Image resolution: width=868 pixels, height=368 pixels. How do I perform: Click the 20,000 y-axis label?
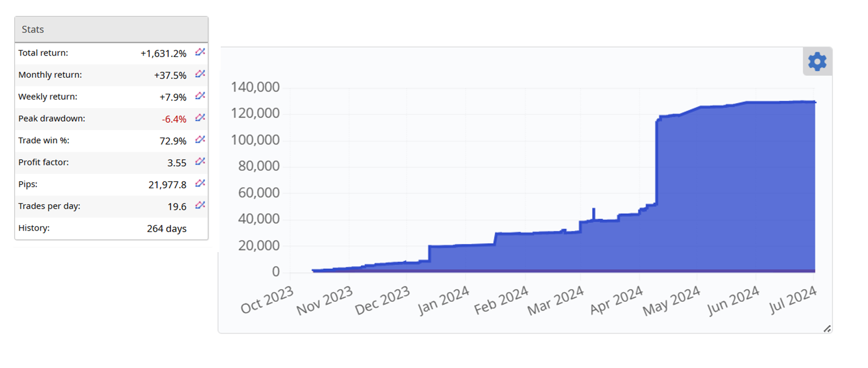pyautogui.click(x=259, y=245)
